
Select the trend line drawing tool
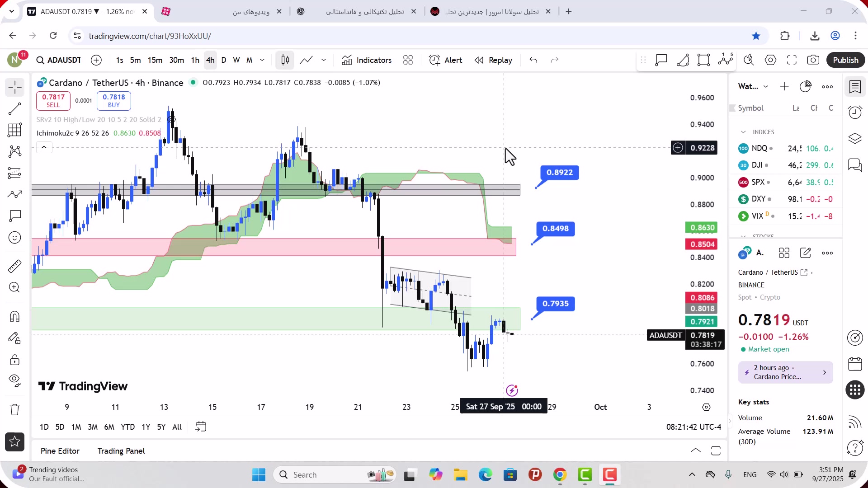[x=14, y=108]
